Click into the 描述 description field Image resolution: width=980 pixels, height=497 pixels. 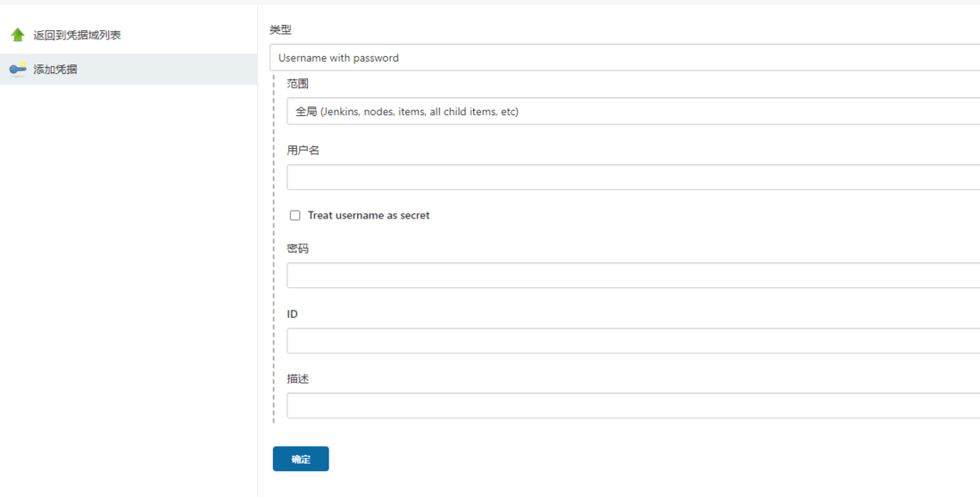coord(633,405)
